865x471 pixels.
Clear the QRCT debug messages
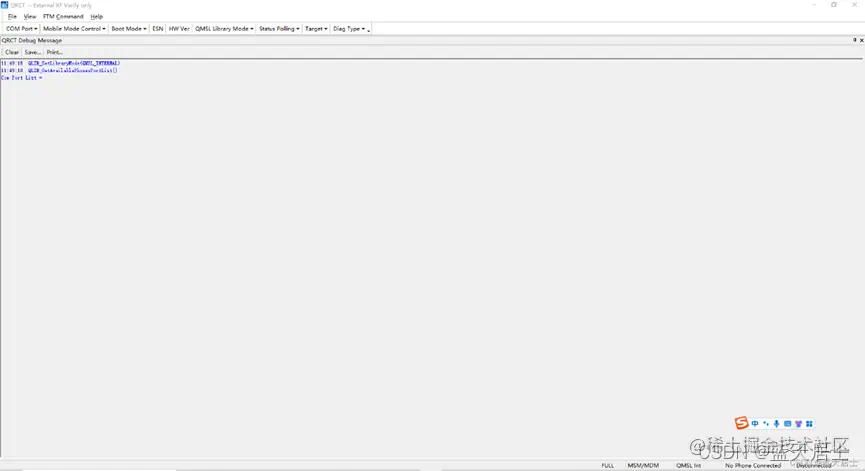pyautogui.click(x=12, y=52)
